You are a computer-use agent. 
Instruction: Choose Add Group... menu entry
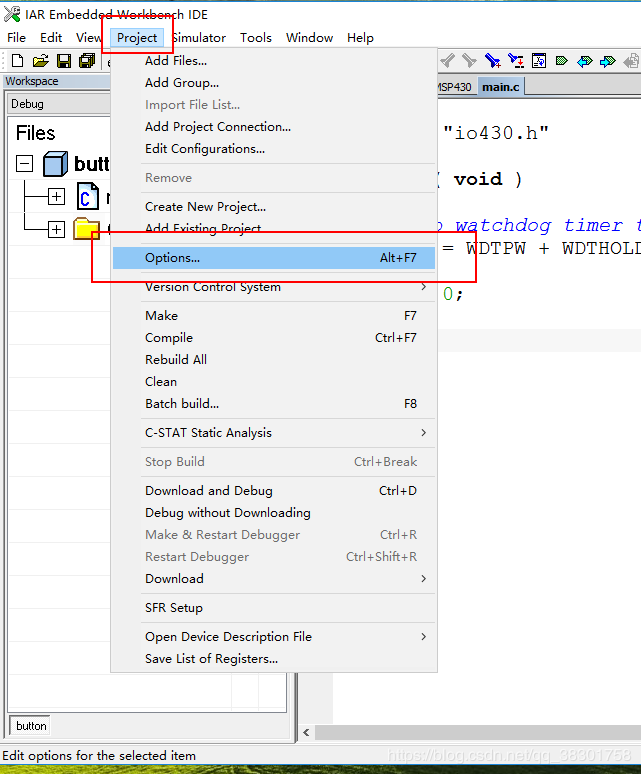click(x=274, y=83)
